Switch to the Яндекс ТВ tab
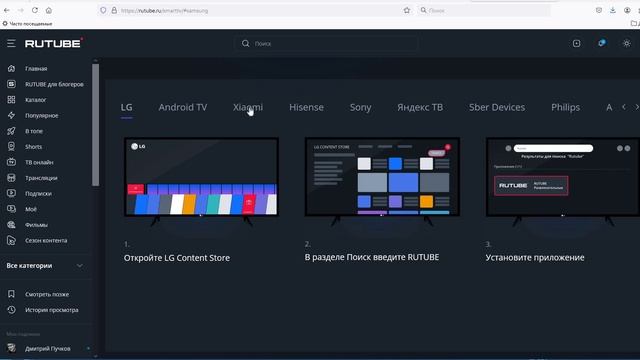The height and width of the screenshot is (360, 640). [x=420, y=107]
